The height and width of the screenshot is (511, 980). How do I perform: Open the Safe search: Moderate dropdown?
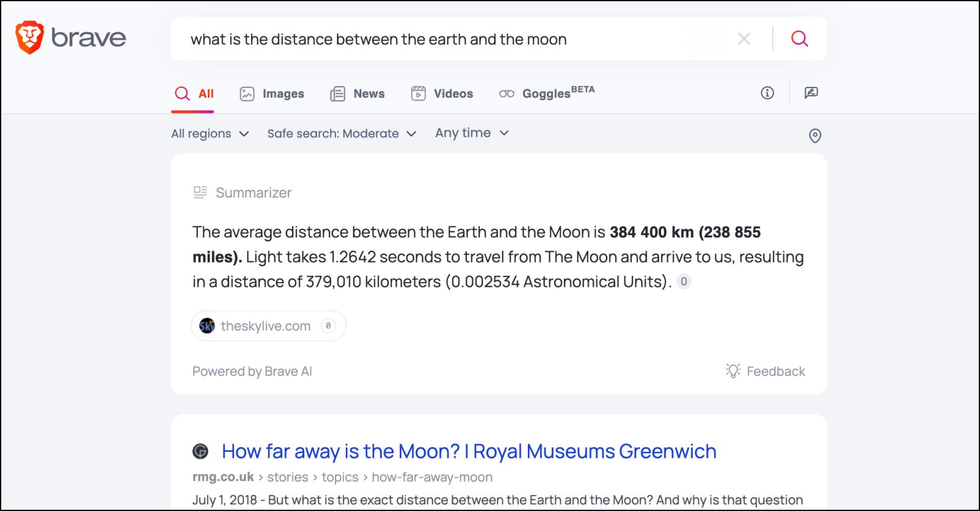coord(342,133)
